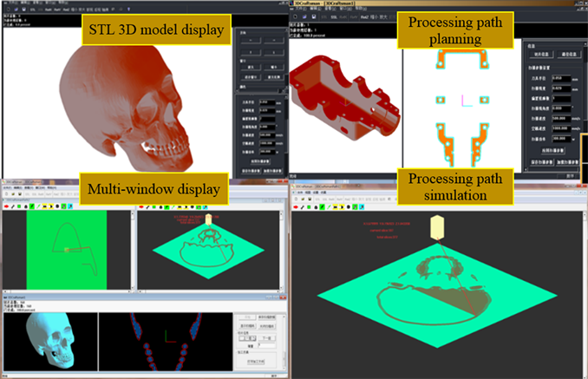Click the red dot icon in multi-window toolbar
The image size is (588, 379).
coord(5,206)
